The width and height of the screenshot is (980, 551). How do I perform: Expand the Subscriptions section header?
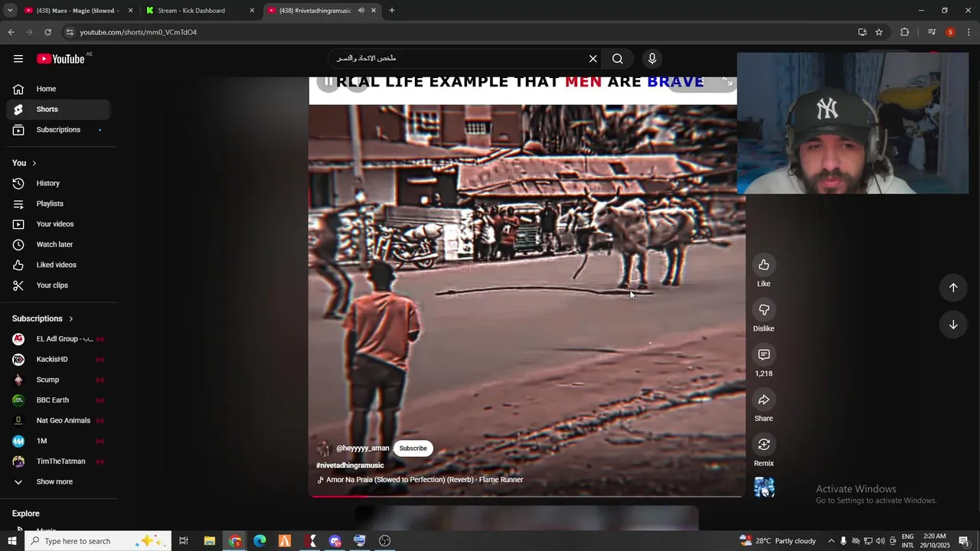[43, 318]
